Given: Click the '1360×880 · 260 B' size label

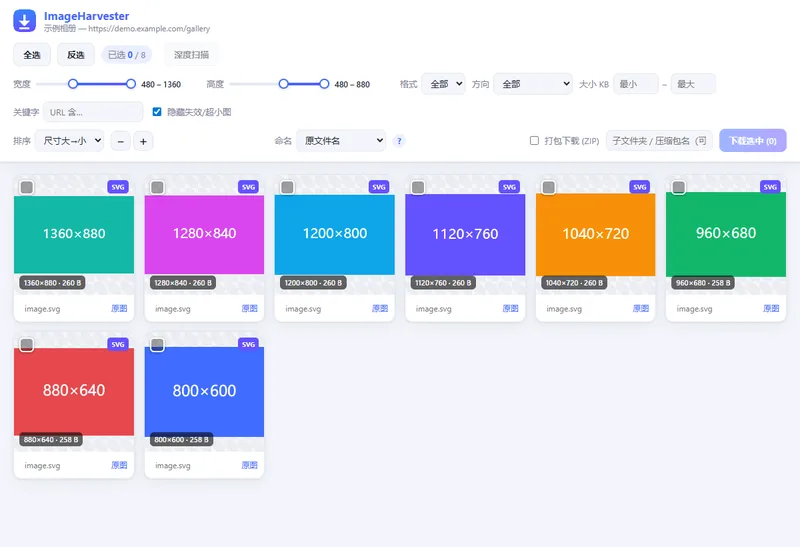Looking at the screenshot, I should point(53,282).
